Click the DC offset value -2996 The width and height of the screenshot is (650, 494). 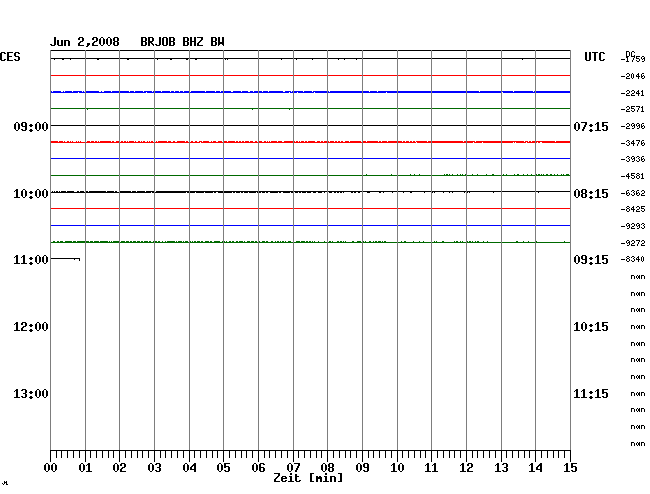tap(633, 126)
